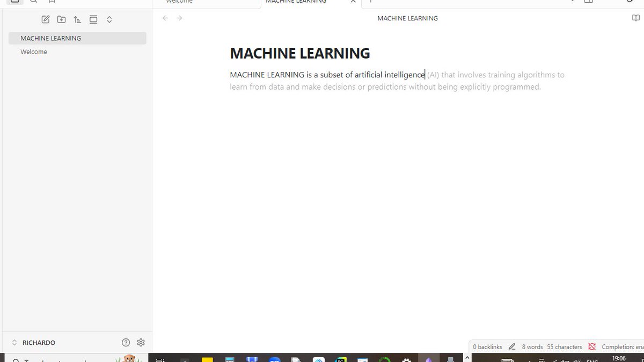
Task: Click the 55 characters count
Action: pos(565,347)
